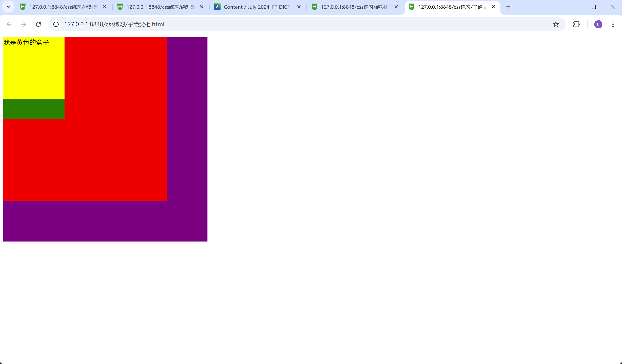
Task: Click the purple box's bottom area
Action: tap(105, 221)
